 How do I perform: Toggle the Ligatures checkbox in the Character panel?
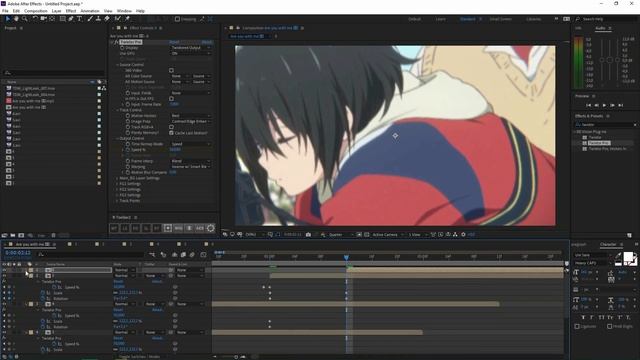tap(577, 327)
